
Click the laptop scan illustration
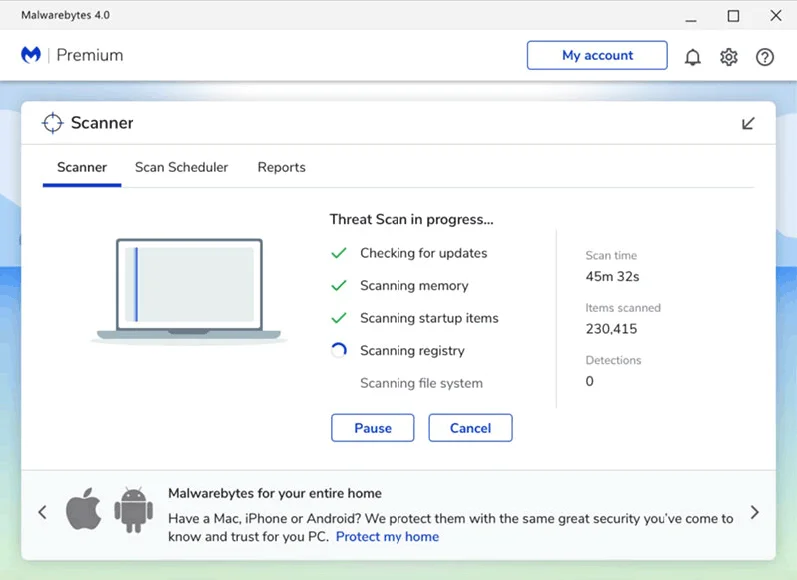coord(189,291)
